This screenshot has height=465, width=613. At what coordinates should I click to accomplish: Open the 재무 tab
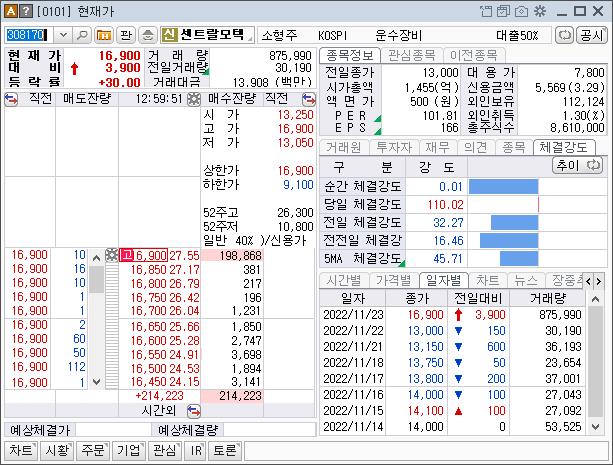(x=437, y=147)
